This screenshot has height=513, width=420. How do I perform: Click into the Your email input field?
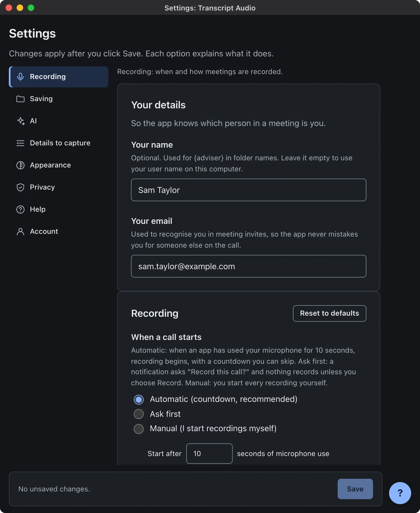point(248,266)
